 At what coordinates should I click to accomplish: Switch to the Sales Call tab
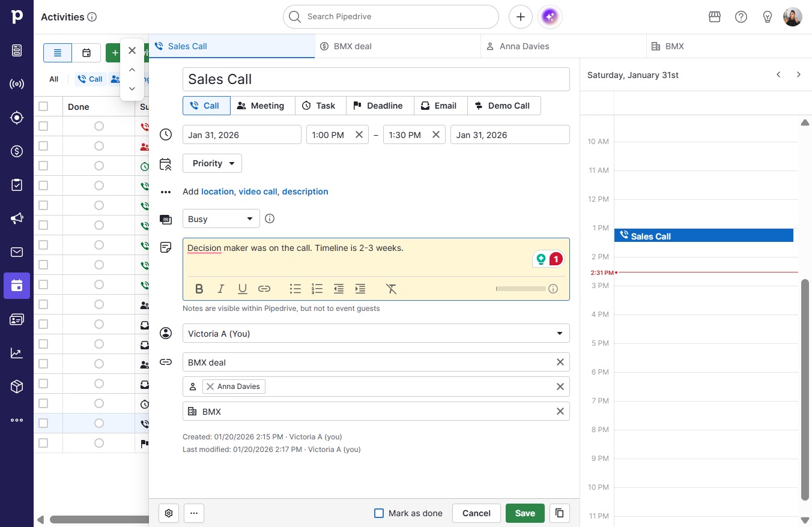232,46
